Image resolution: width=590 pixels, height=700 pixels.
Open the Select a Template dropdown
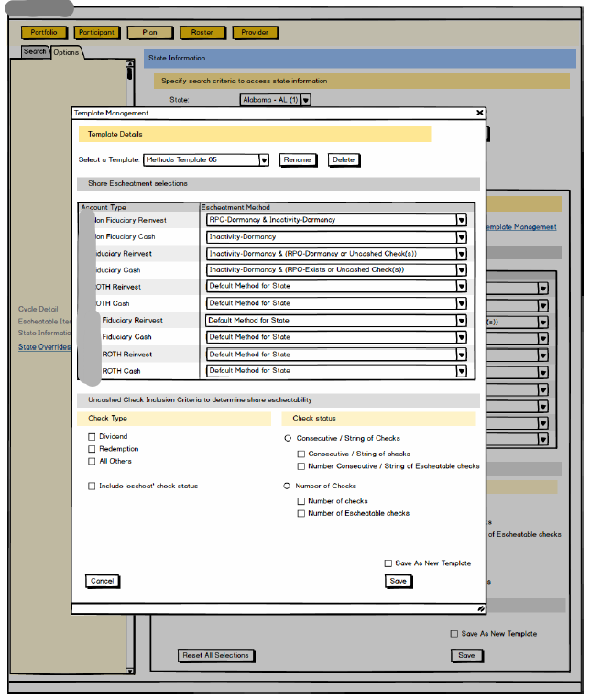coord(206,159)
